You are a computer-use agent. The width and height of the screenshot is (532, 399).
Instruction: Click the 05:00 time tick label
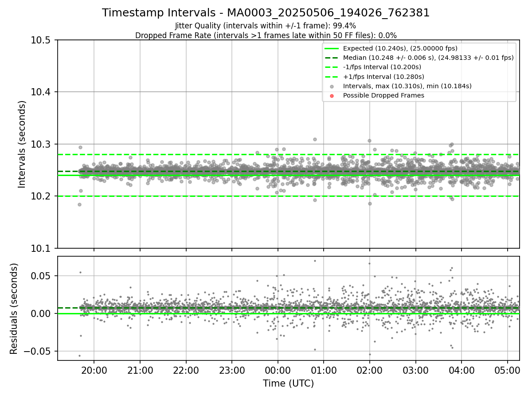508,370
